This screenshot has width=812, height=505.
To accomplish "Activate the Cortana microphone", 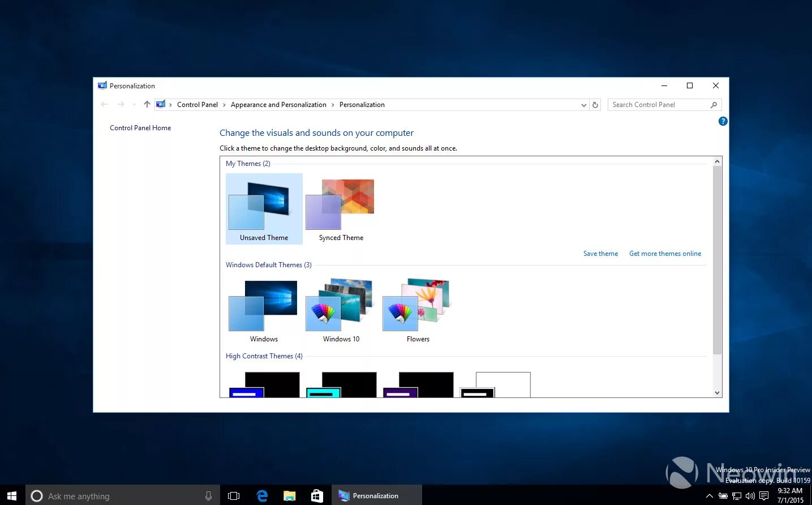I will point(209,496).
